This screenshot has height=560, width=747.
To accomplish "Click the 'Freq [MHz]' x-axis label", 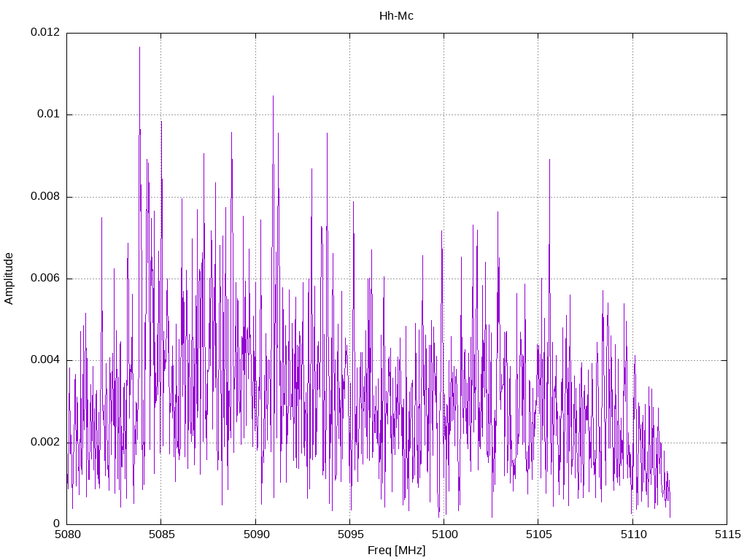I will pos(396,551).
